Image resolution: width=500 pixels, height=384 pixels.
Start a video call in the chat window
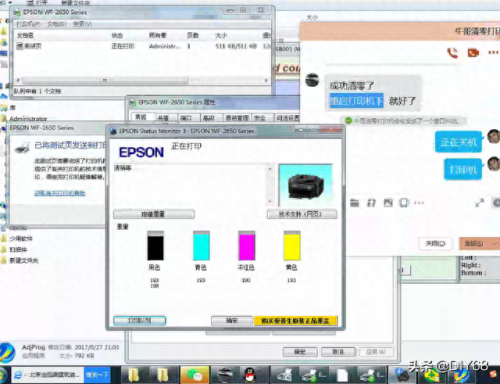coord(473,53)
